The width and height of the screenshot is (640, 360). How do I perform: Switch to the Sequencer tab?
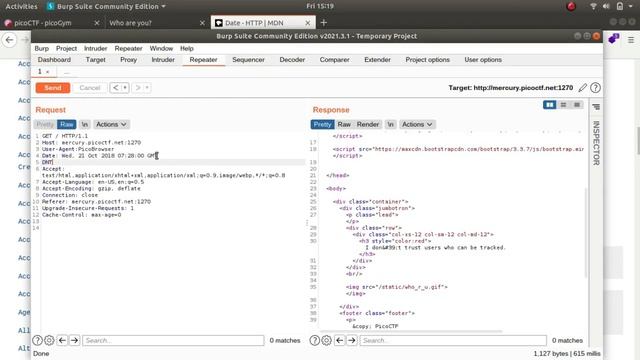tap(248, 60)
